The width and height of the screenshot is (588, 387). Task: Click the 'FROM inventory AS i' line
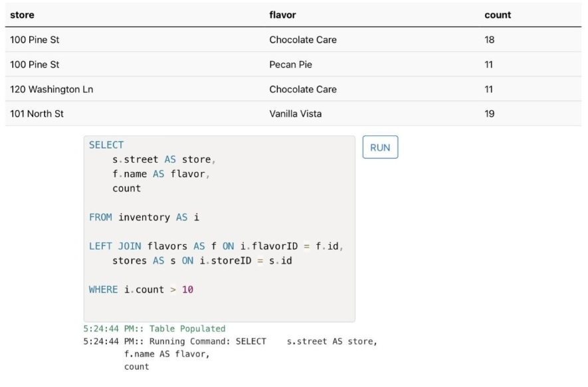click(144, 217)
